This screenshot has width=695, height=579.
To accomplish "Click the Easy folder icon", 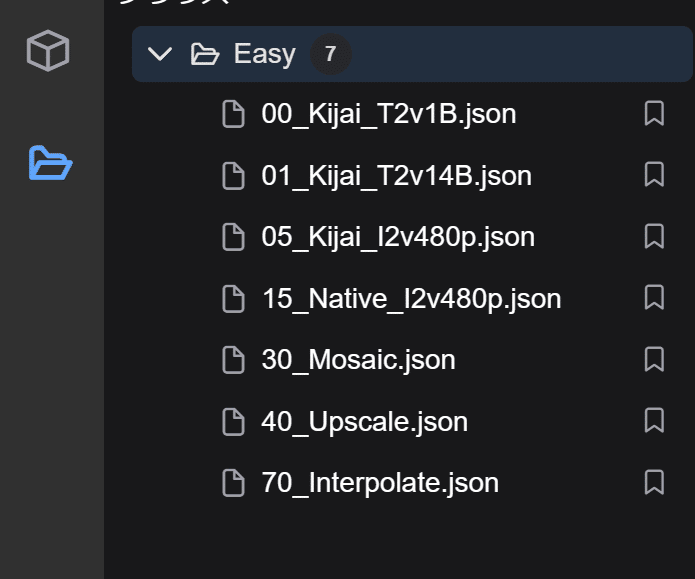I will point(205,54).
